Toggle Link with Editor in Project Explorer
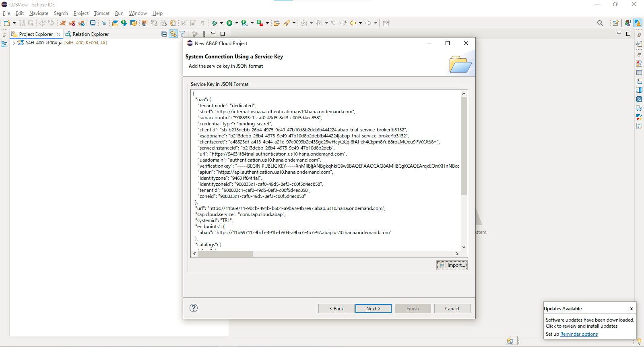Image resolution: width=644 pixels, height=347 pixels. click(173, 34)
